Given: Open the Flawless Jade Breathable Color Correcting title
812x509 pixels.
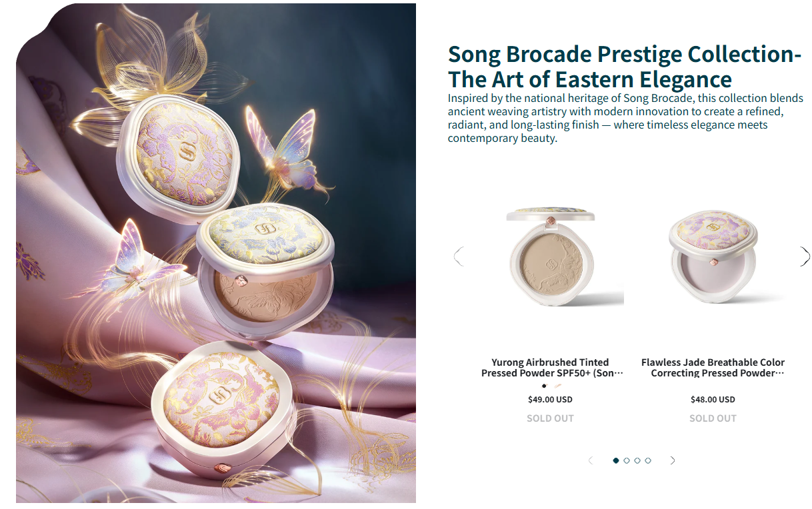Looking at the screenshot, I should pyautogui.click(x=713, y=368).
